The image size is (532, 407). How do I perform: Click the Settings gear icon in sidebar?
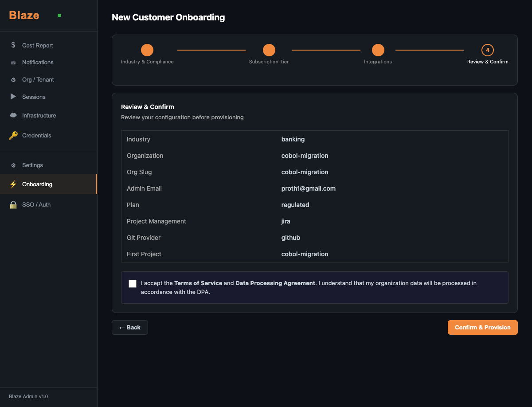13,165
